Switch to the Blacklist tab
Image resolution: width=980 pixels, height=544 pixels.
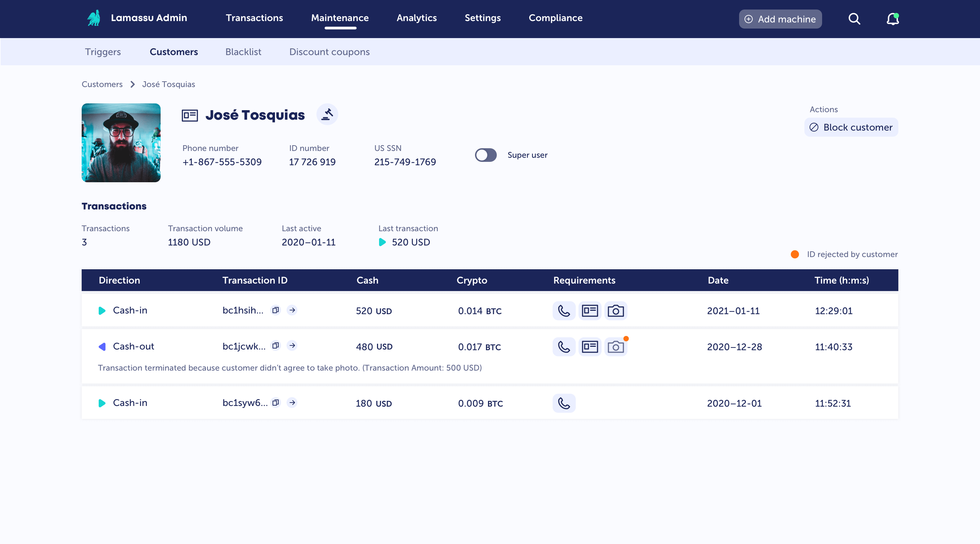click(x=243, y=52)
